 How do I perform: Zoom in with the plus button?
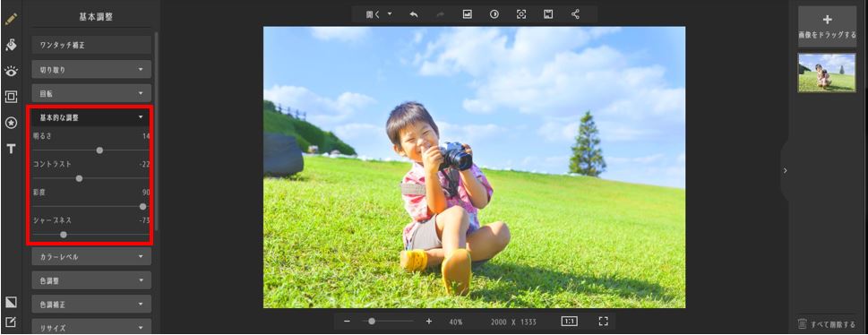(x=428, y=322)
